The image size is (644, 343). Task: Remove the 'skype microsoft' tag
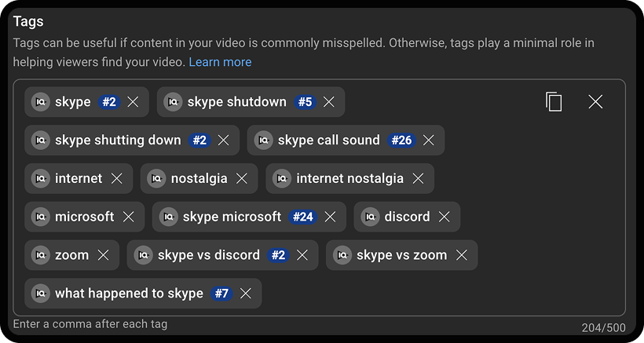[x=330, y=217]
